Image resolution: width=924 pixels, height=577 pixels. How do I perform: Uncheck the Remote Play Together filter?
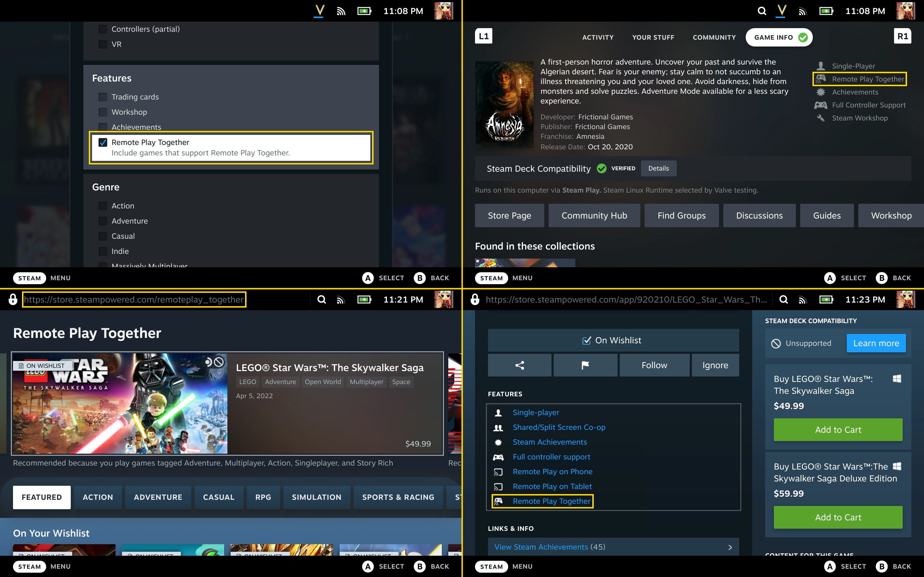pos(103,142)
